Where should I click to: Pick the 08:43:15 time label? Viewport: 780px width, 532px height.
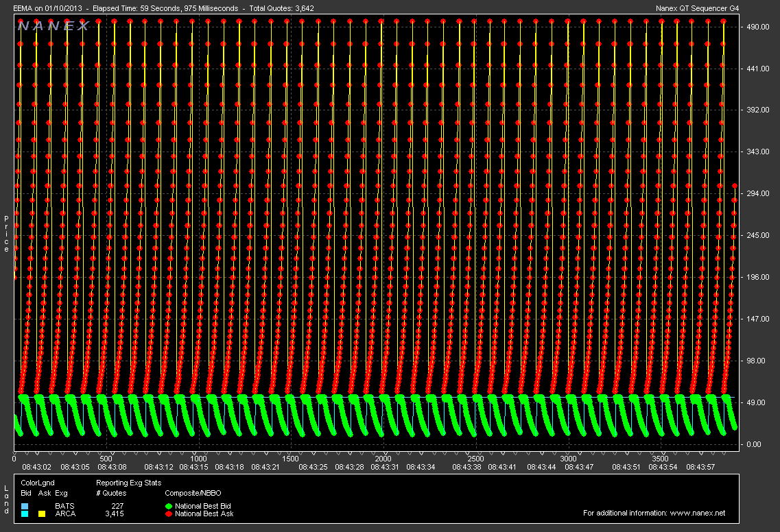coord(193,467)
